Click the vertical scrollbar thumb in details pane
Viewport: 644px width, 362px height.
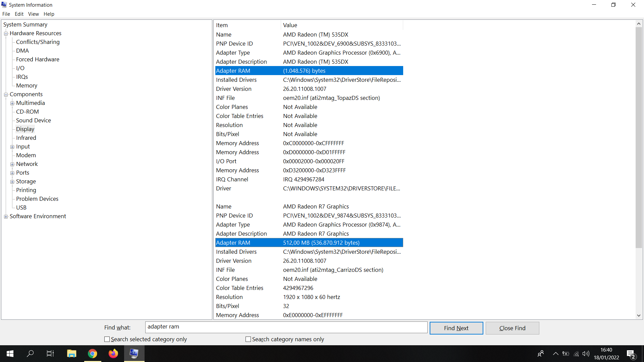tap(639, 137)
